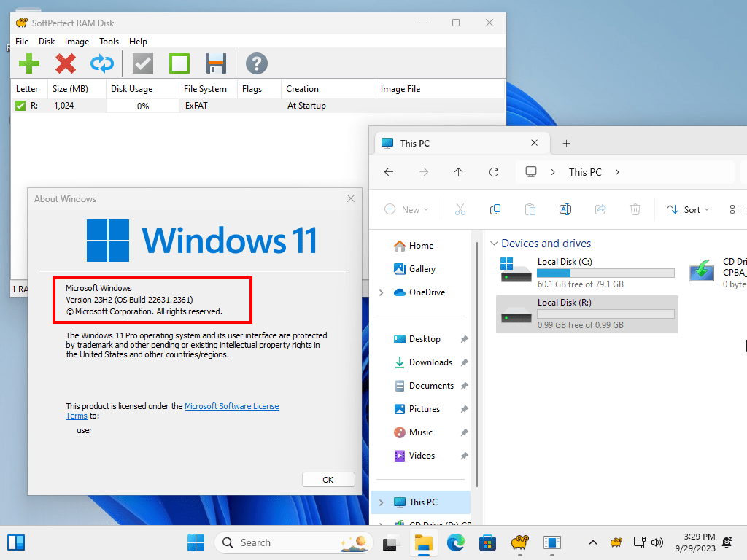Click OK in the About Windows dialog
Screen dimensions: 747x560
click(x=328, y=480)
